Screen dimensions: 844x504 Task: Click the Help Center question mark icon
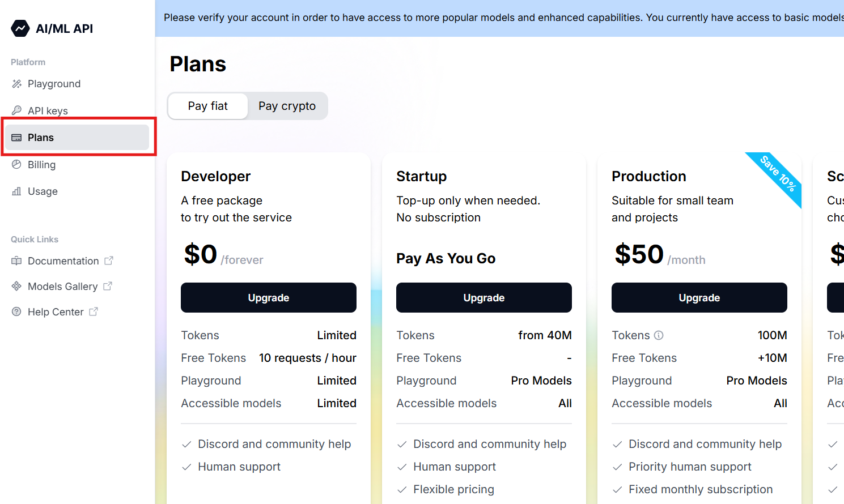pyautogui.click(x=16, y=312)
